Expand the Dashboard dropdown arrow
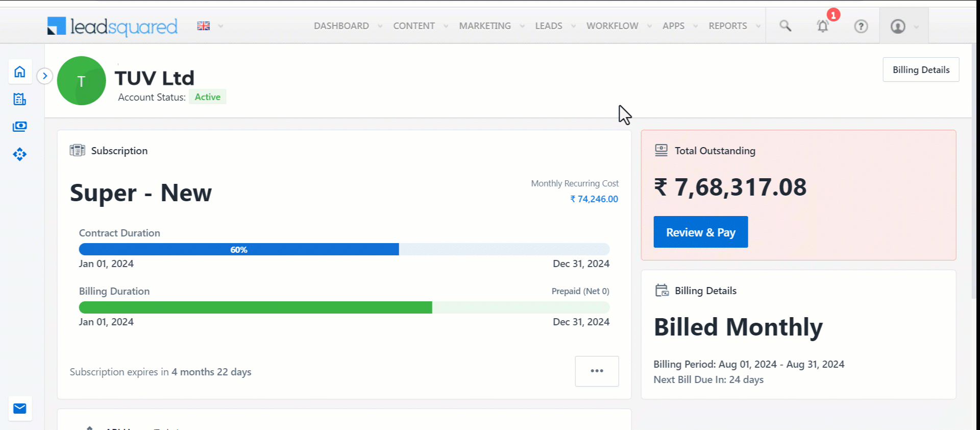Image resolution: width=980 pixels, height=430 pixels. (x=380, y=26)
